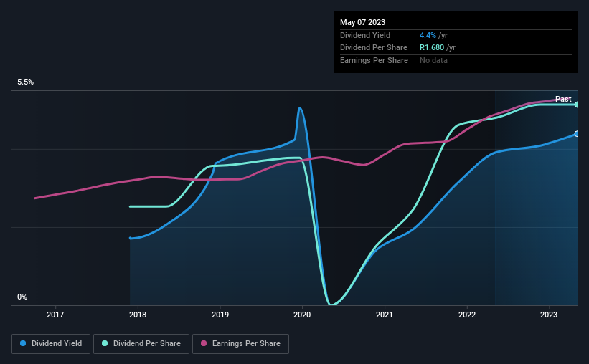
Task: Click the Past region label
Action: [563, 99]
